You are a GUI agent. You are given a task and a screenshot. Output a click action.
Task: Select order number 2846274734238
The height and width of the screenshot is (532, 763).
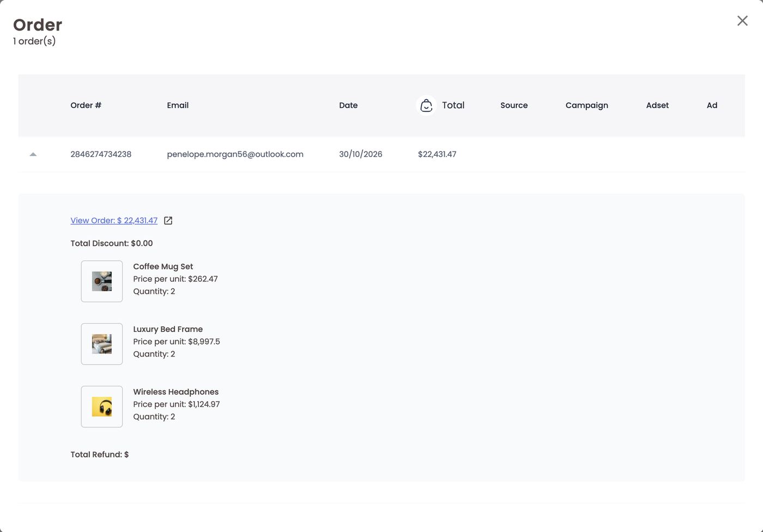101,154
